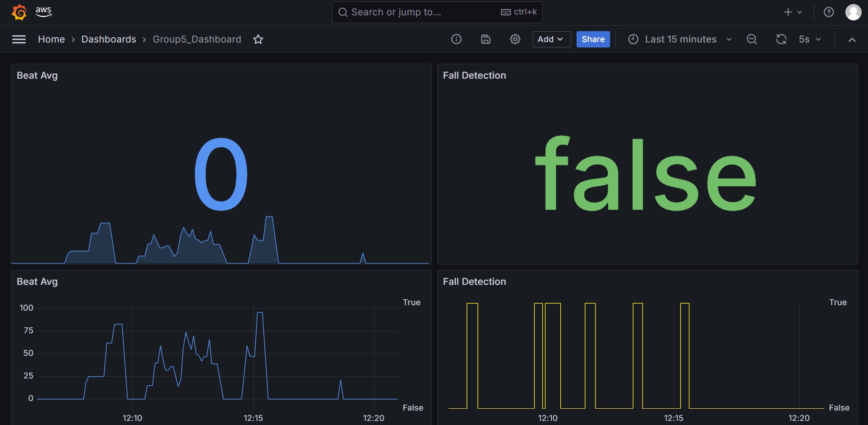Screen dimensions: 868x425
Task: Zoom out the time range with magnifier icon
Action: click(x=752, y=39)
